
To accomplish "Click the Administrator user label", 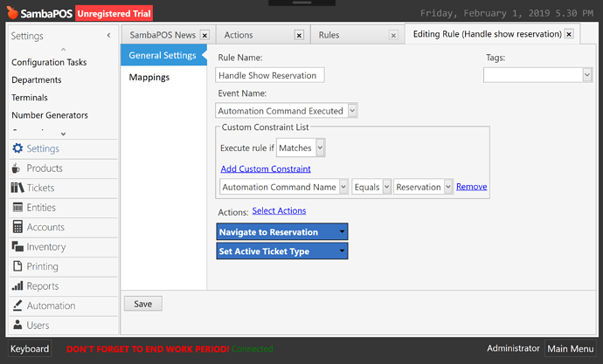I will click(513, 348).
